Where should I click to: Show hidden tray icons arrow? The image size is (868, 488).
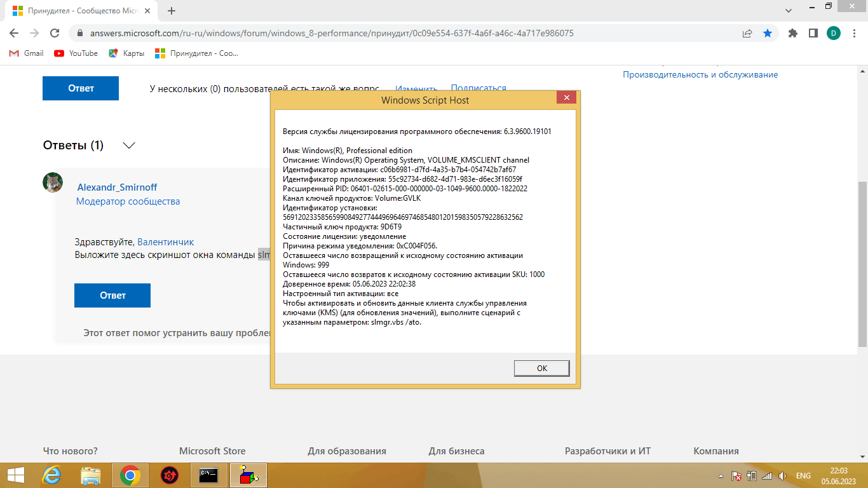coord(721,475)
